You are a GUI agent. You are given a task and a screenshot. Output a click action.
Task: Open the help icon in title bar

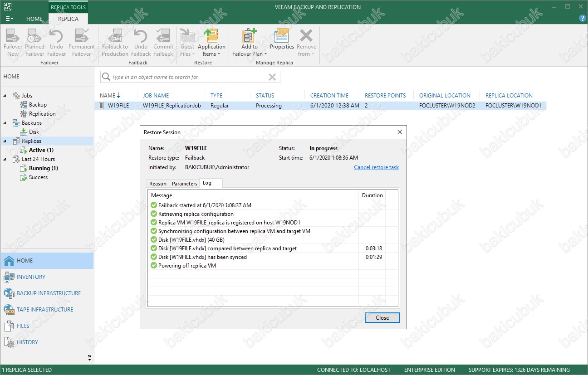pyautogui.click(x=583, y=18)
